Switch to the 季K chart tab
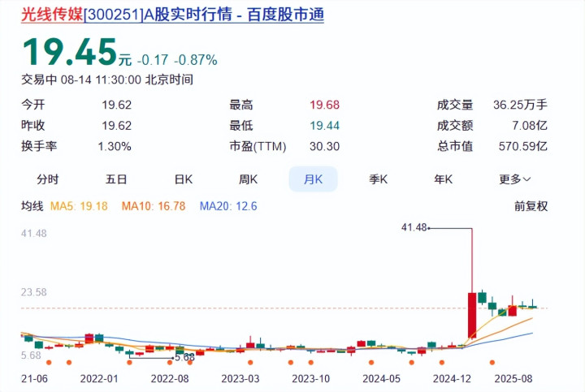This screenshot has height=392, width=585. [x=378, y=179]
